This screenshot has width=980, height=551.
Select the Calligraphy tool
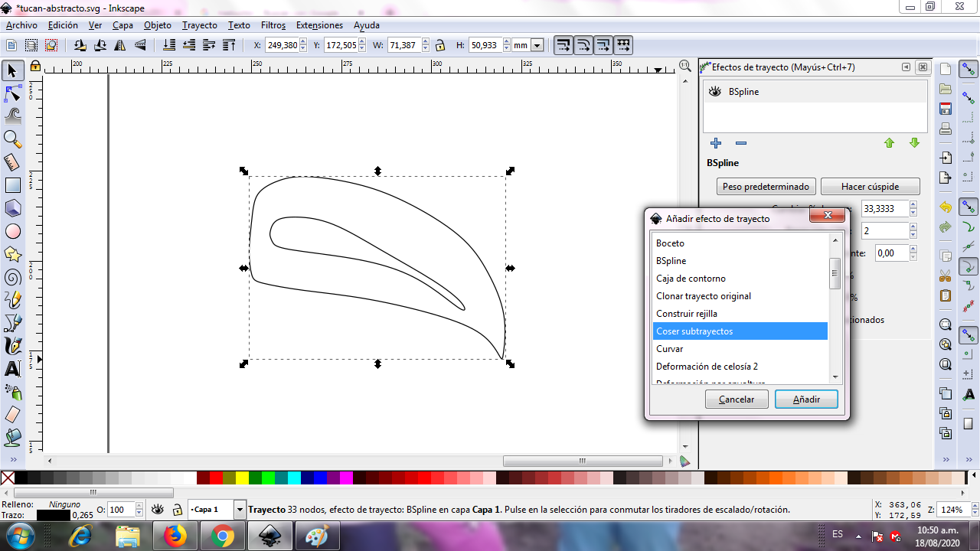coord(12,346)
